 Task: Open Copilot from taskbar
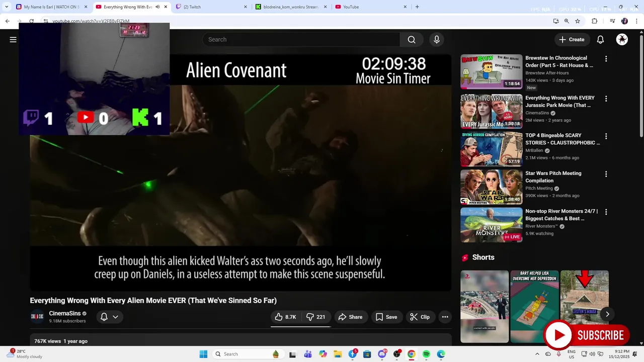tap(323, 354)
